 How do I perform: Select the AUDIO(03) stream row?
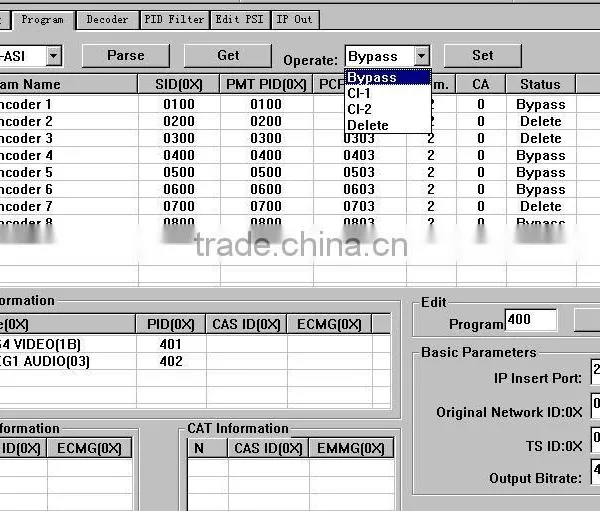point(195,361)
